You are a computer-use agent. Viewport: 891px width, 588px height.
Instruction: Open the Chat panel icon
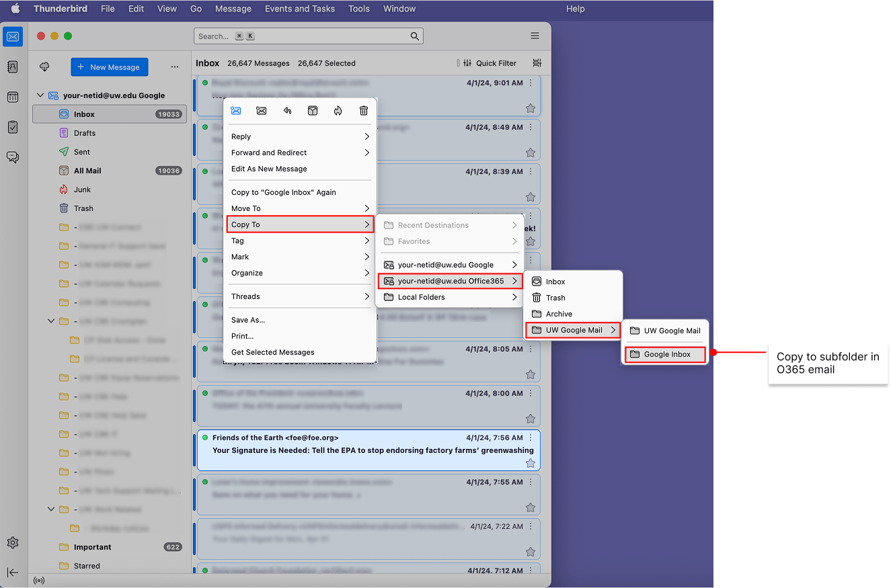pyautogui.click(x=12, y=157)
